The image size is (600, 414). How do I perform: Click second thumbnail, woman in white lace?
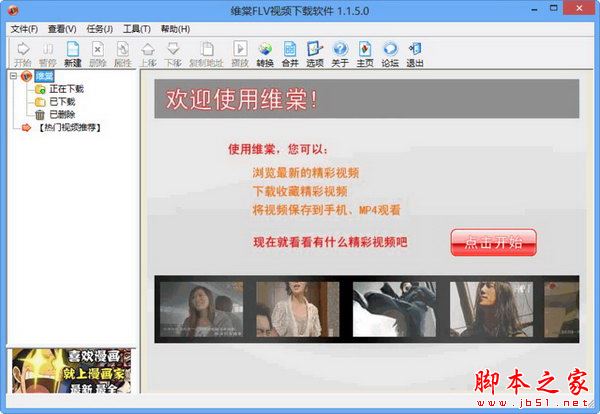(298, 309)
